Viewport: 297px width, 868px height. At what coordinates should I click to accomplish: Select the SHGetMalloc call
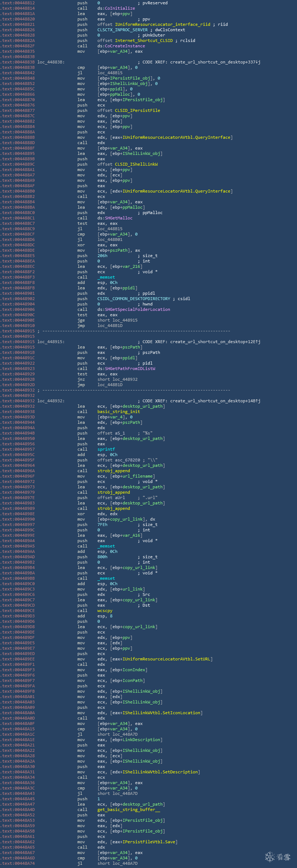pos(119,218)
